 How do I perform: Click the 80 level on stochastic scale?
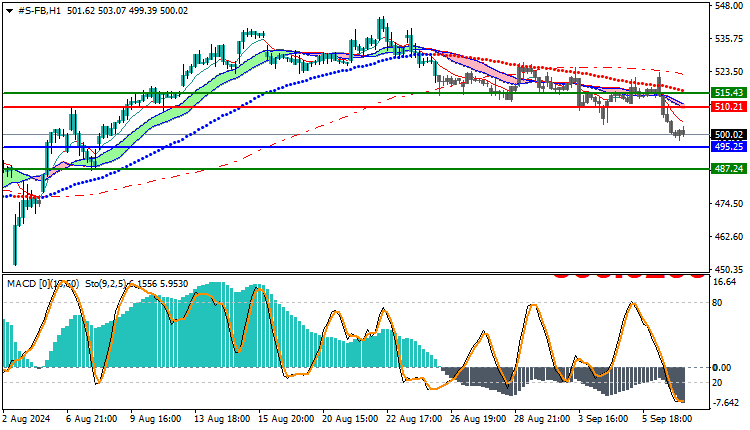[x=717, y=303]
